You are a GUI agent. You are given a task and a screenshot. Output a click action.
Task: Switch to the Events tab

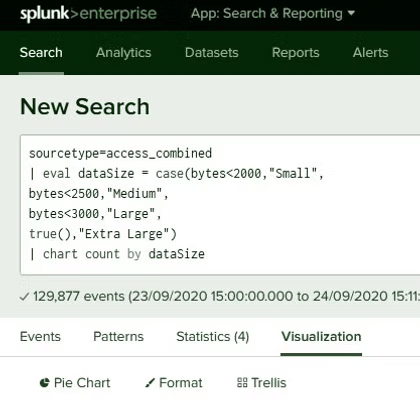pyautogui.click(x=40, y=336)
